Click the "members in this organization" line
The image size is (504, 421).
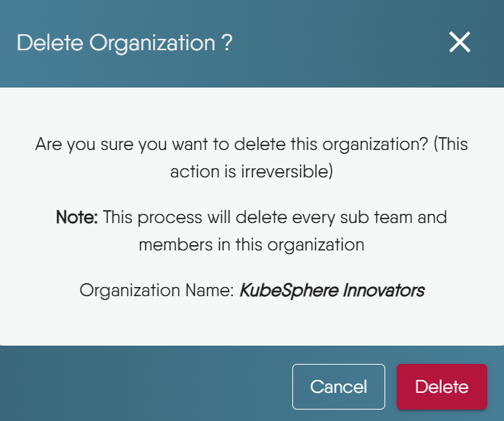[x=251, y=244]
